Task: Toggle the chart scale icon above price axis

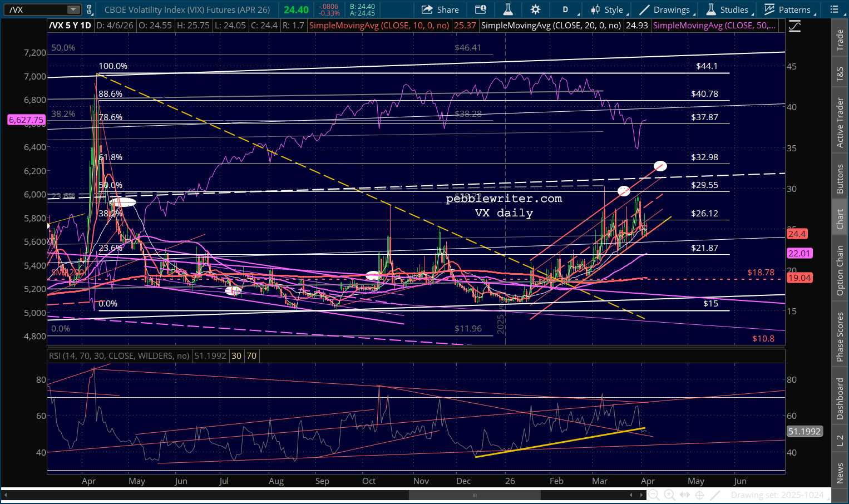Action: (x=794, y=26)
